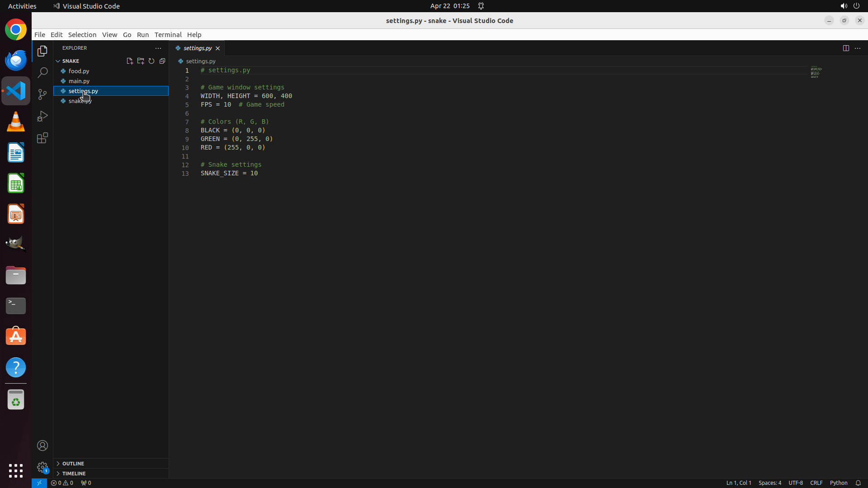868x488 pixels.
Task: Toggle the notifications bell in status bar
Action: 858,483
